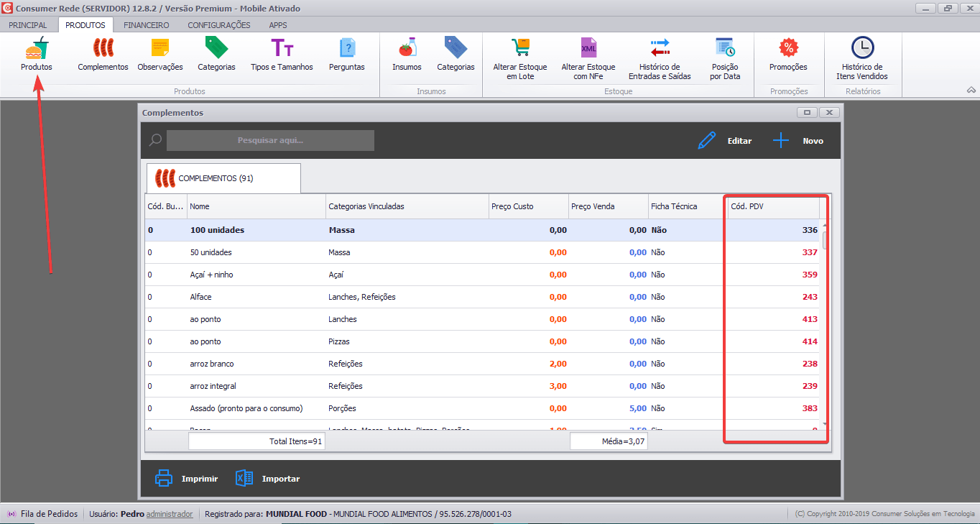Click the Importar Excel icon
Viewport: 980px width, 524px height.
point(244,478)
